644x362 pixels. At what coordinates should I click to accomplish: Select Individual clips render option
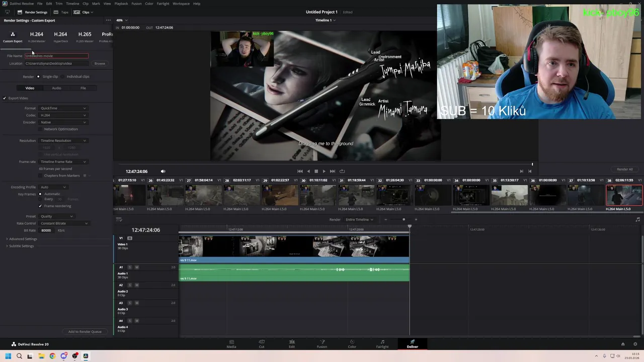click(x=63, y=76)
